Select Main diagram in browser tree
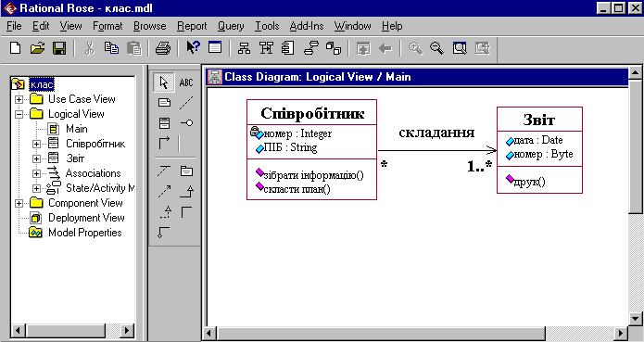Image resolution: width=644 pixels, height=342 pixels. 77,129
